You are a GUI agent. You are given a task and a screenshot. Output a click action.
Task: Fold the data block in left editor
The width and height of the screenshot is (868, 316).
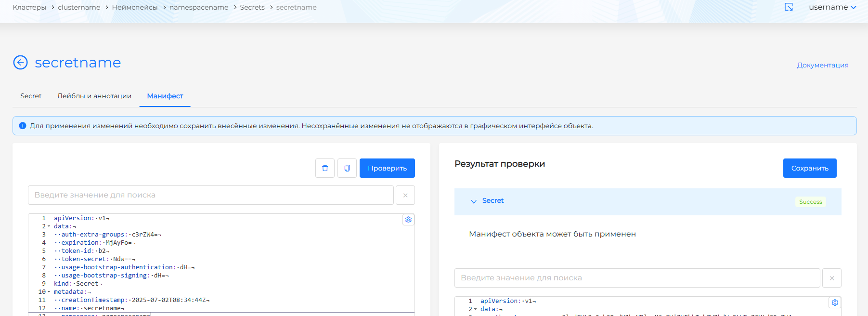click(x=49, y=226)
